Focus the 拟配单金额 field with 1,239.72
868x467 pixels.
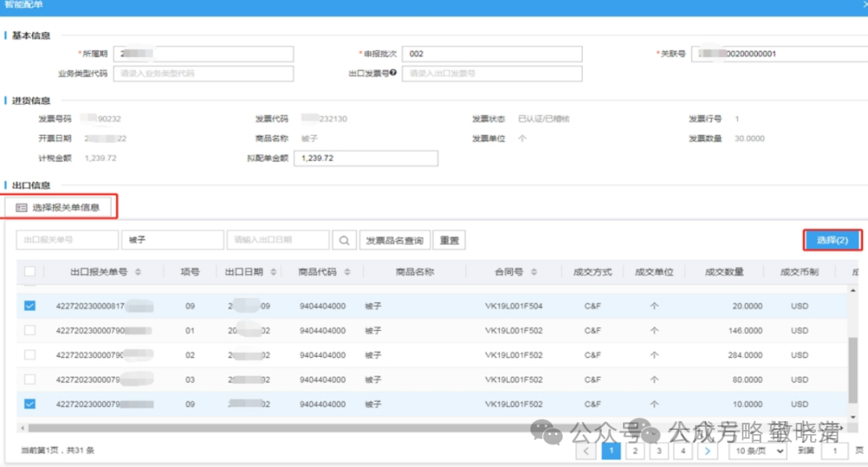tap(366, 158)
